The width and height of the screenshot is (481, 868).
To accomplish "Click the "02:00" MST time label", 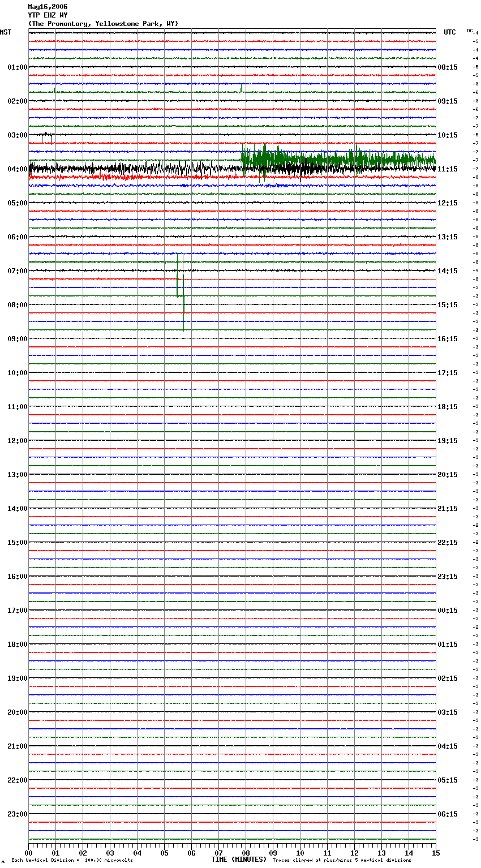I will pyautogui.click(x=18, y=101).
